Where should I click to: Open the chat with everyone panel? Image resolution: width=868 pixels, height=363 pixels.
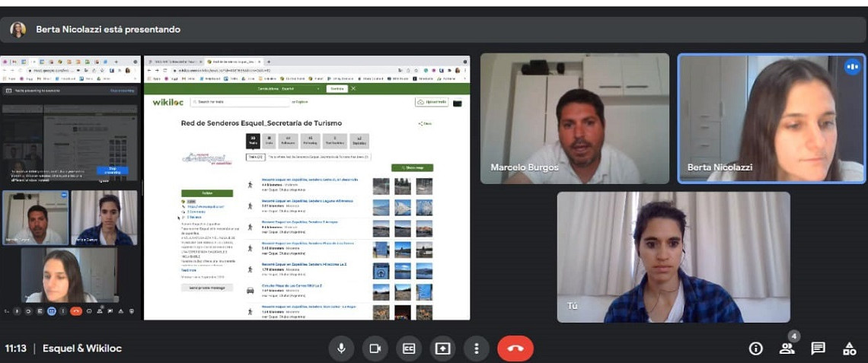point(819,349)
